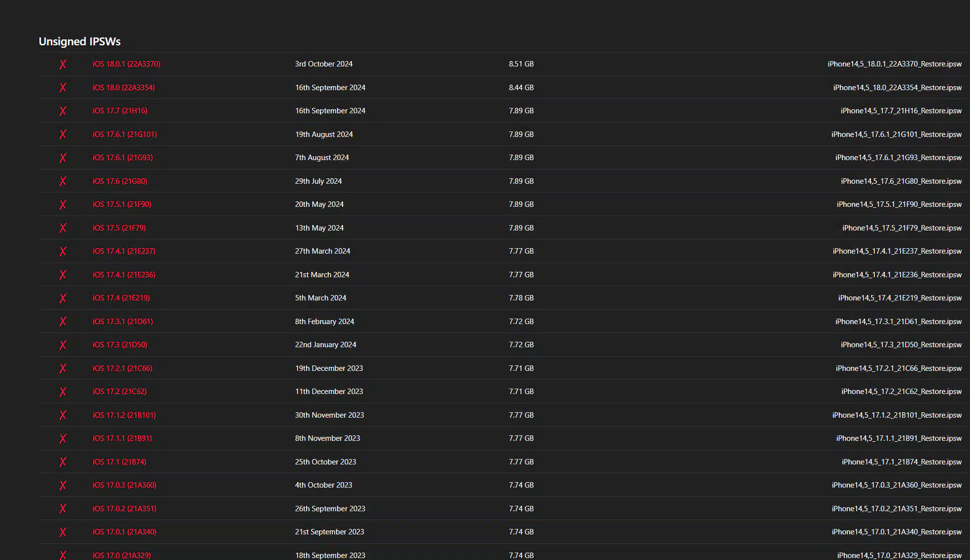
Task: Choose the iOS 17.3.1 (21D61) firmware
Action: (123, 322)
